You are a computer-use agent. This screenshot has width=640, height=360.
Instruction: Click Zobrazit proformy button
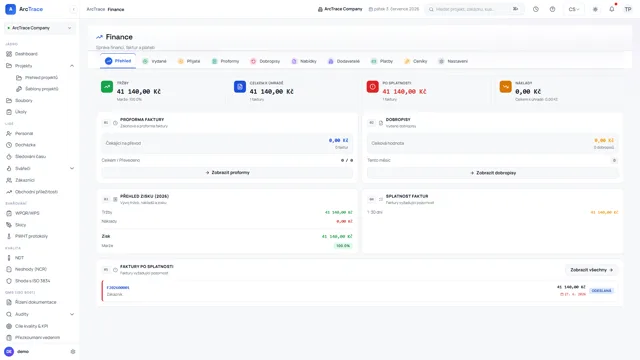[x=227, y=173]
